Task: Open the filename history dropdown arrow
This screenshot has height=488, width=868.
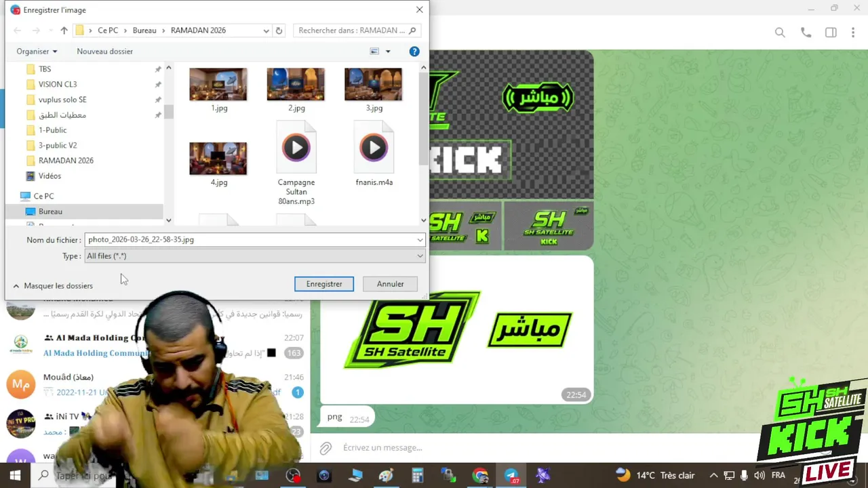Action: click(420, 239)
